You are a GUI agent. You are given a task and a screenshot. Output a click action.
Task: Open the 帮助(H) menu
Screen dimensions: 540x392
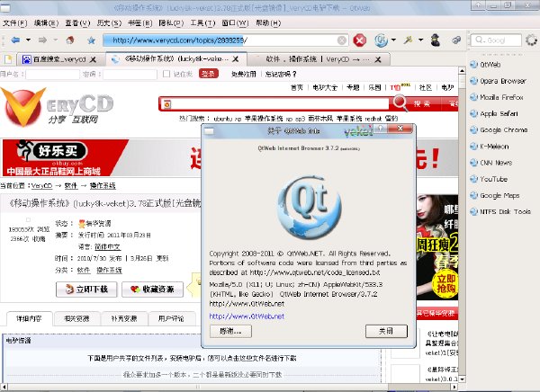[268, 23]
